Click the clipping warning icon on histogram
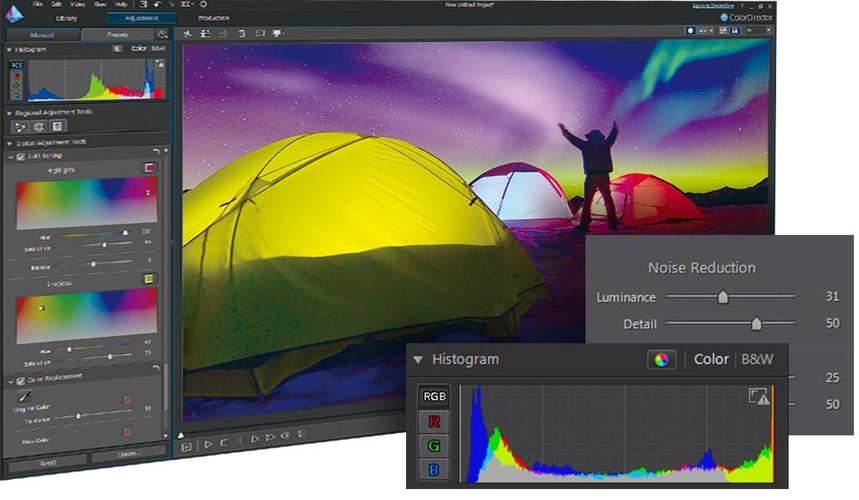859x500 pixels. [760, 397]
